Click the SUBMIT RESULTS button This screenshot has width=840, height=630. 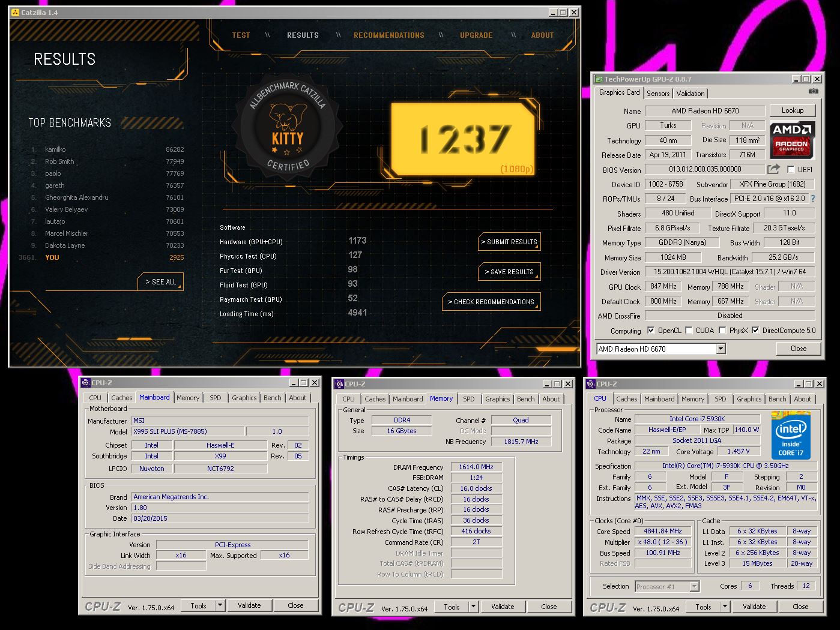point(509,242)
